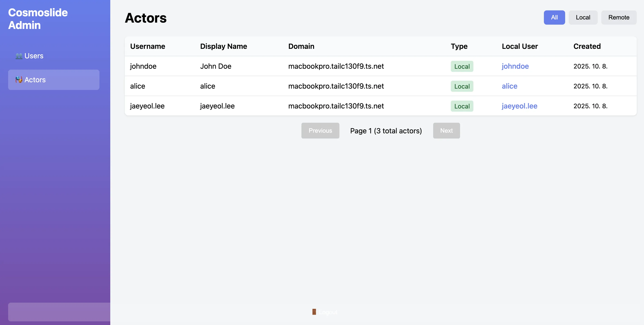Click the door icon beside Logout
This screenshot has height=325, width=644.
[x=314, y=312]
